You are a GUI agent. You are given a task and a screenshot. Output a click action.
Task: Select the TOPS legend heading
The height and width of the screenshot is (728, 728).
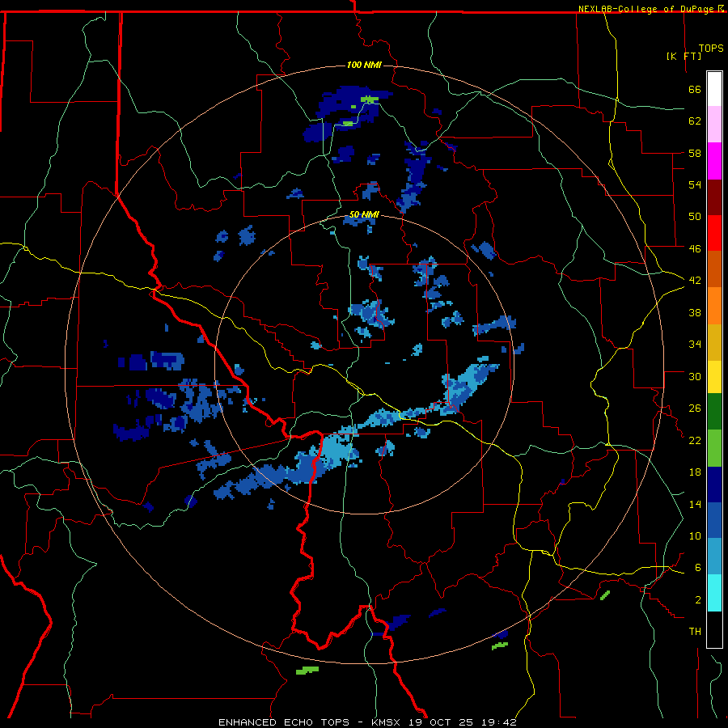click(711, 48)
